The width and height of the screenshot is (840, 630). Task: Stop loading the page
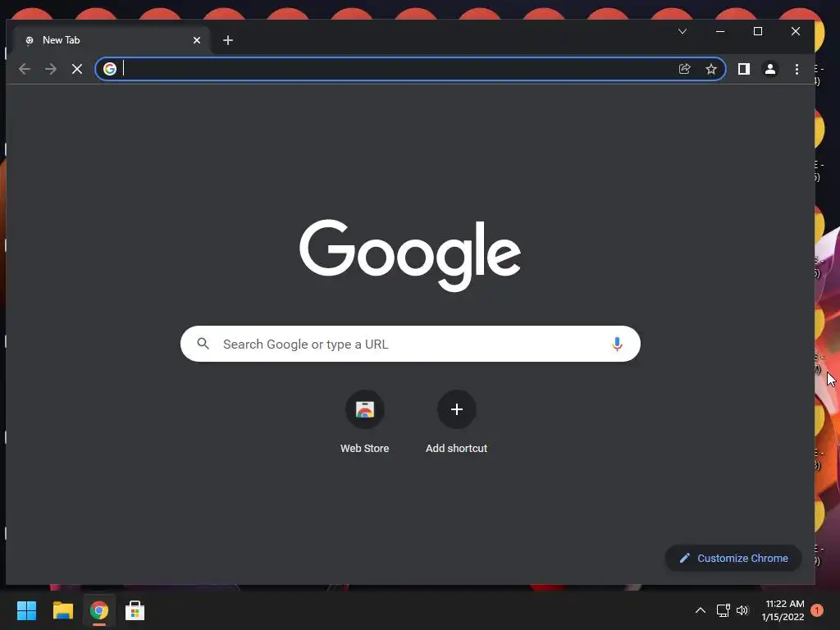(x=77, y=69)
